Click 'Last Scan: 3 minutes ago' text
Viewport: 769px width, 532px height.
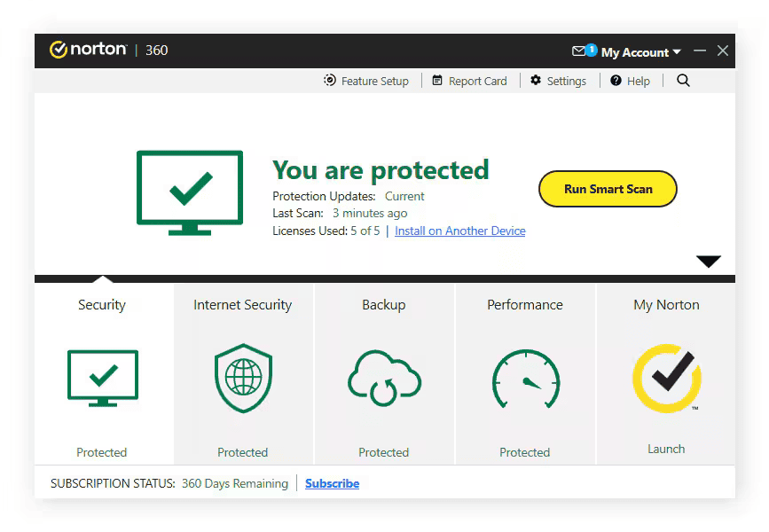point(340,214)
